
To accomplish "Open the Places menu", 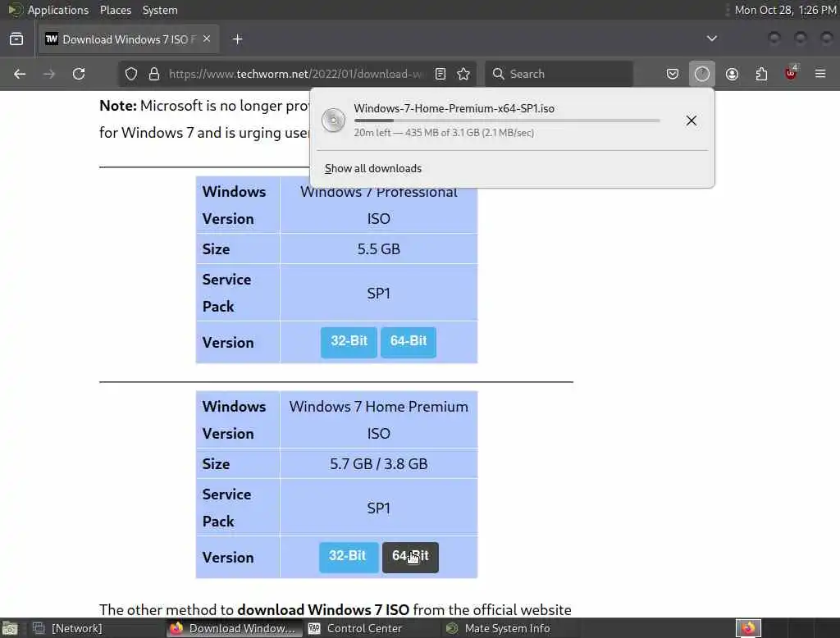I will click(x=115, y=10).
